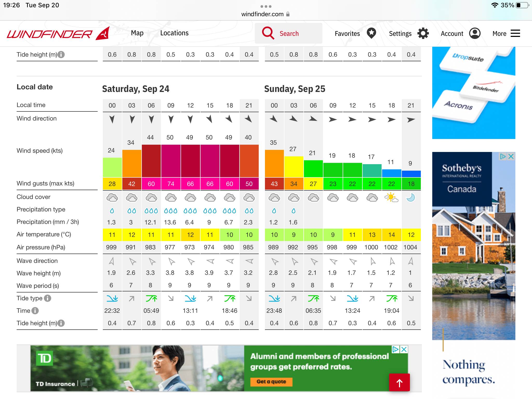Click the Windfinder logo
This screenshot has width=532, height=399.
(58, 34)
